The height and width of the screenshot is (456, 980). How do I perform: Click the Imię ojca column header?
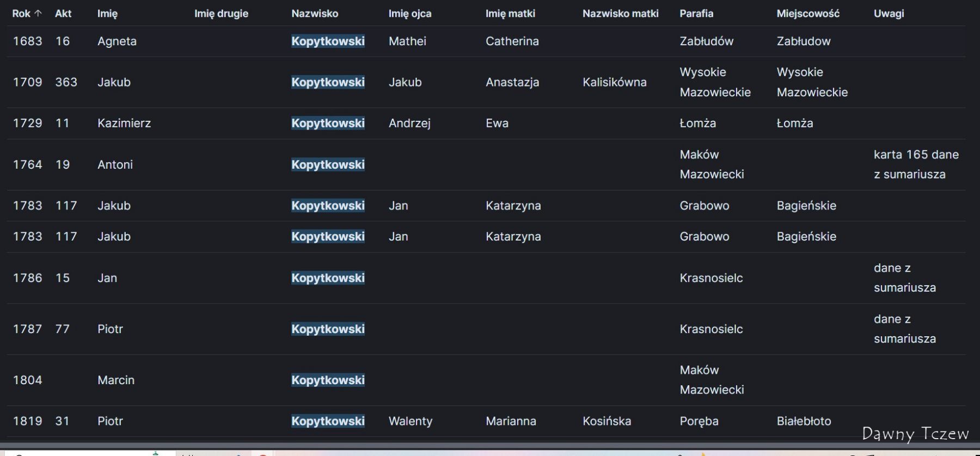click(x=410, y=14)
